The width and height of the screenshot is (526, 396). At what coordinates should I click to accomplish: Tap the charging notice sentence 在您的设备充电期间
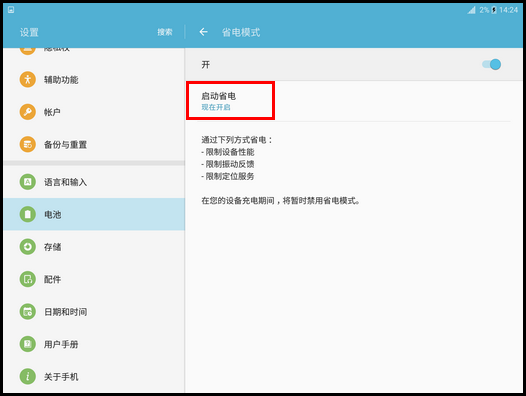[280, 201]
